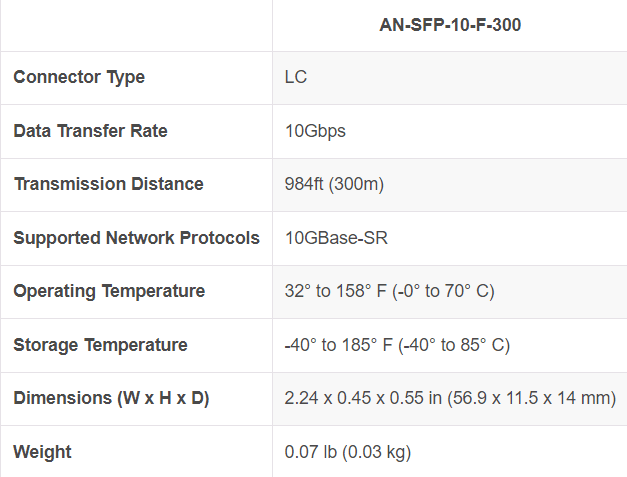
Task: Click the empty top-left header cell
Action: pos(136,25)
